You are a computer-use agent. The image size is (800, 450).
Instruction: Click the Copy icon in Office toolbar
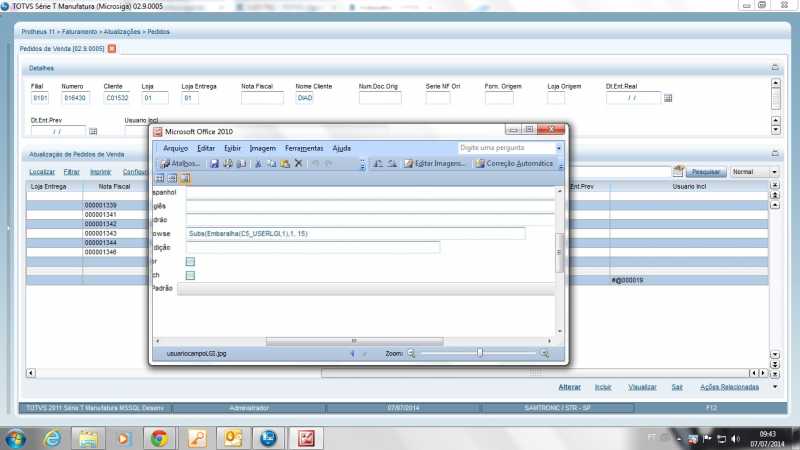click(271, 164)
